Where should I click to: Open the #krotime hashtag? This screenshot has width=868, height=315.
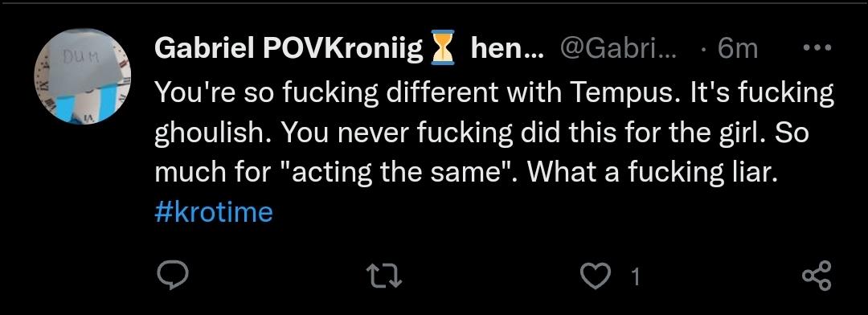(214, 213)
